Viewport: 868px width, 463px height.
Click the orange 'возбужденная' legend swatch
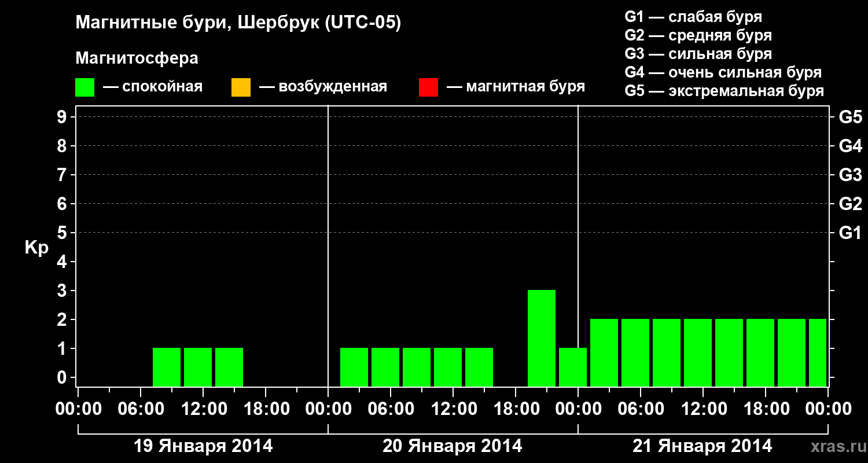(x=241, y=87)
